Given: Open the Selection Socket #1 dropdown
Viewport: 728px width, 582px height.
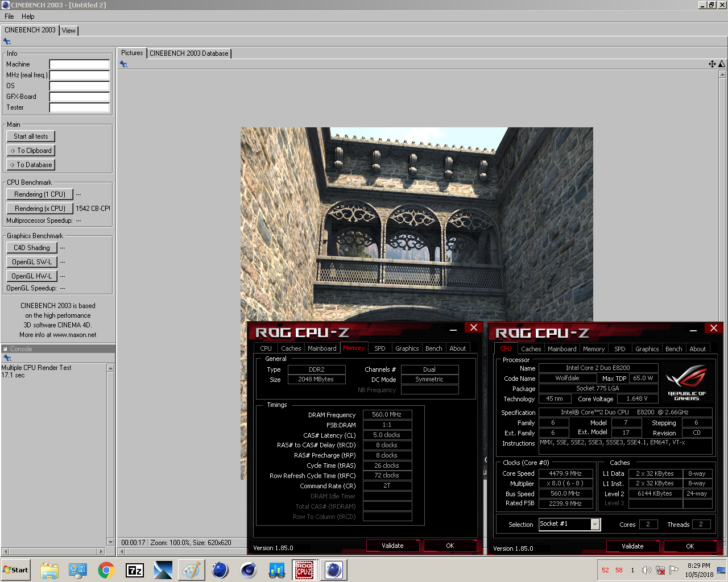Looking at the screenshot, I should (x=569, y=524).
